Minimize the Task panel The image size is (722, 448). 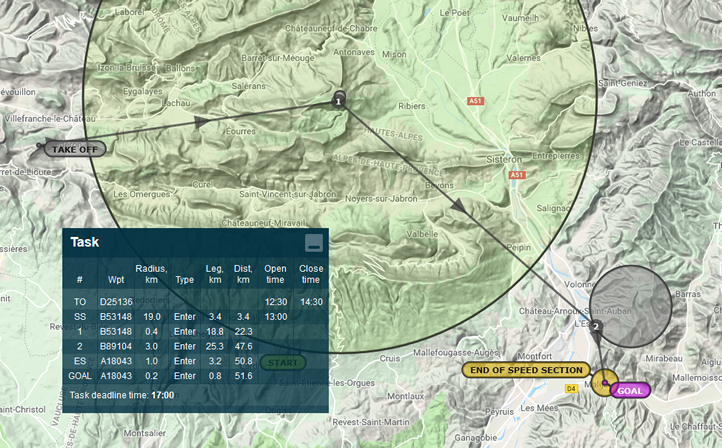point(314,242)
